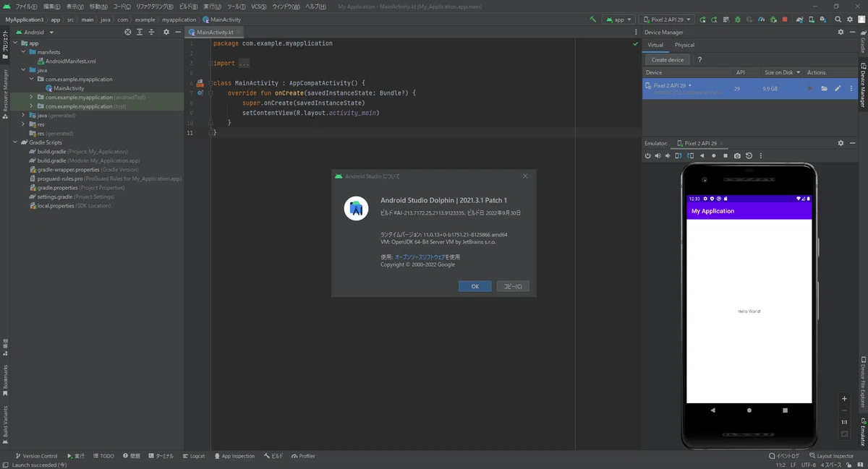Open Logcat tool window button
The image size is (868, 469).
(x=193, y=456)
